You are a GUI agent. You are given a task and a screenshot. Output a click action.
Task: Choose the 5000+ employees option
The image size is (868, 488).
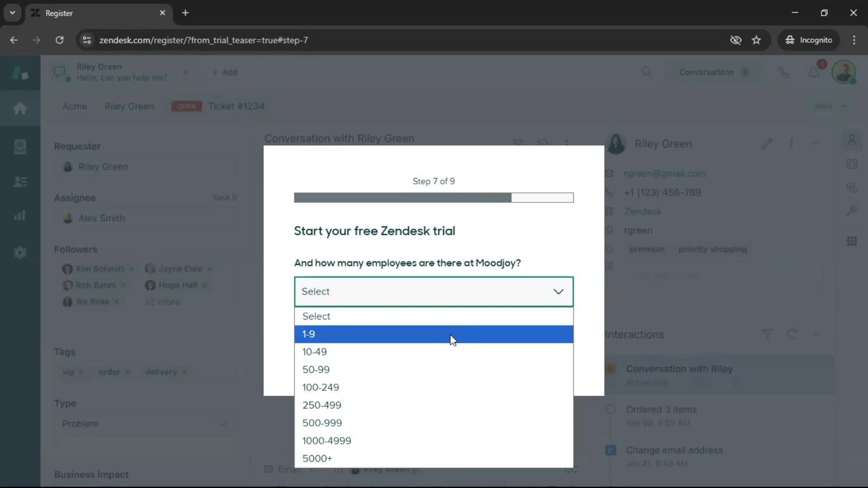click(x=434, y=458)
